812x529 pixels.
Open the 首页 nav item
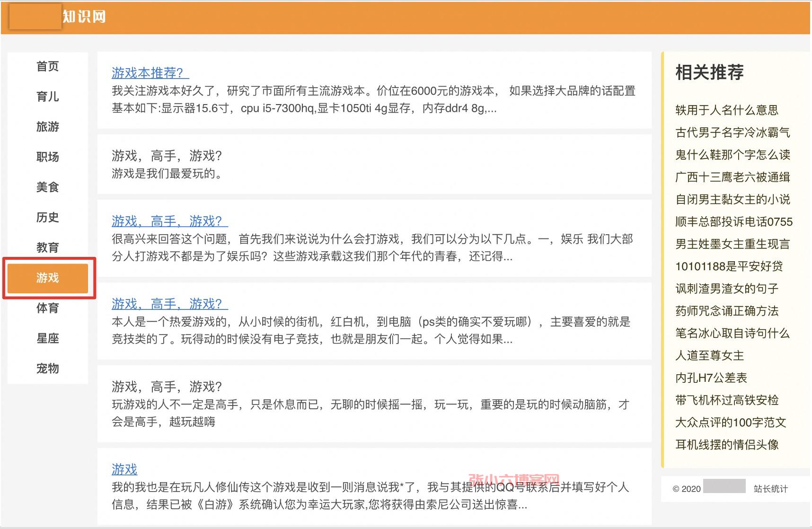(48, 66)
